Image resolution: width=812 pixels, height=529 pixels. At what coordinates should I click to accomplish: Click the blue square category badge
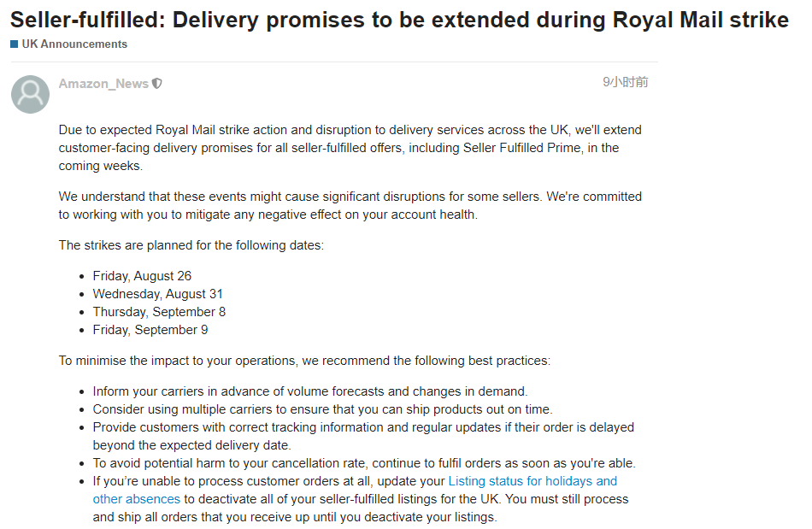coord(15,44)
